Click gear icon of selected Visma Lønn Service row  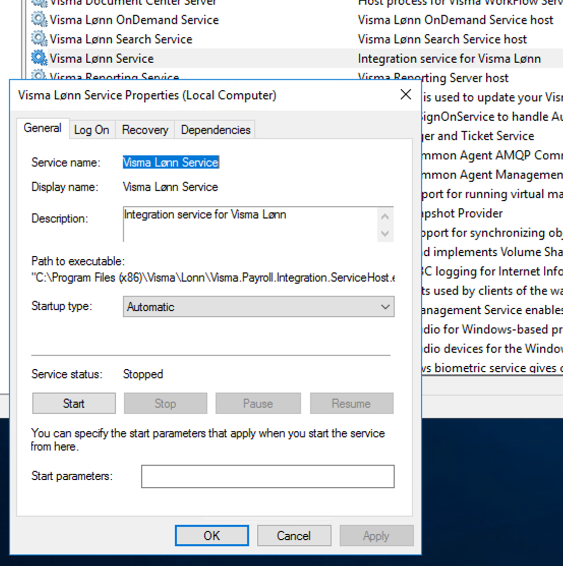(39, 58)
